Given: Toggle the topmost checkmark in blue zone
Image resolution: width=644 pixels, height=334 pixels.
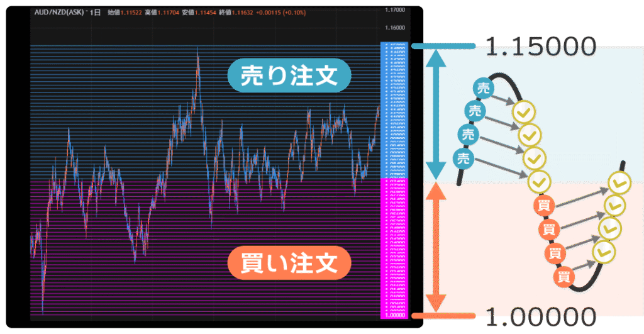Looking at the screenshot, I should 523,113.
